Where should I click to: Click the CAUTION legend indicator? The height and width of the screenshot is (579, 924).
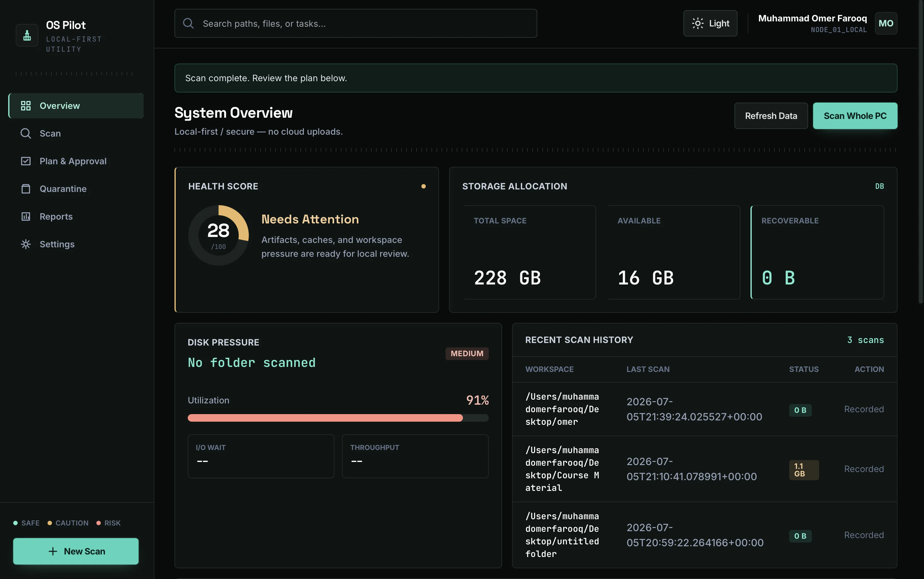click(x=68, y=523)
